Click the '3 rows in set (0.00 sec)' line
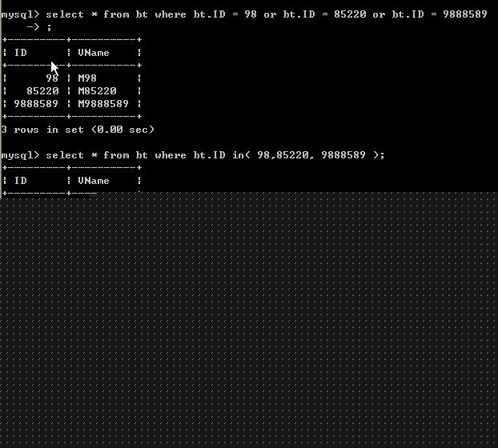Screen dimensions: 498x448 (x=78, y=130)
